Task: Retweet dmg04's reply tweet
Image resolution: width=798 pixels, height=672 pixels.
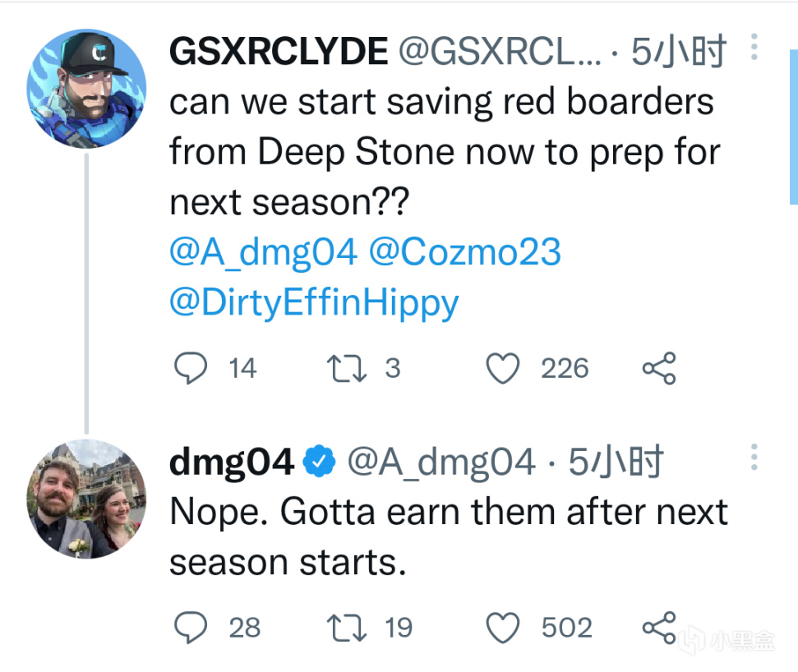Action: [346, 628]
